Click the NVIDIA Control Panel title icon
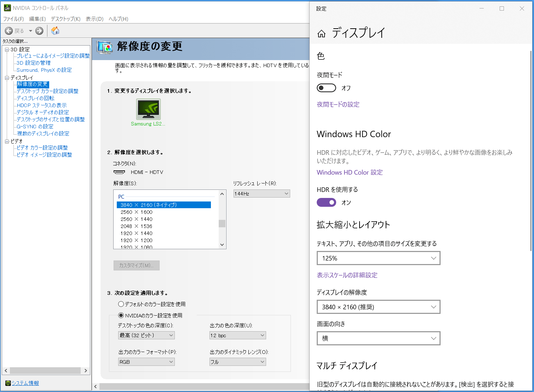 [x=7, y=8]
